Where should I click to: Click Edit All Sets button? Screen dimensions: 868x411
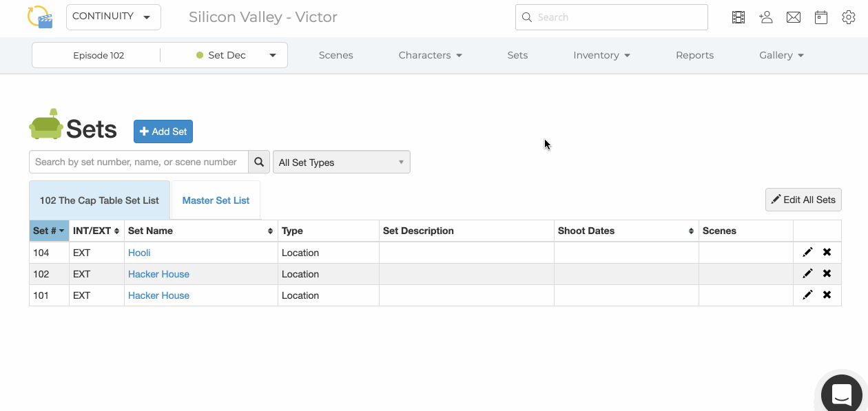(803, 200)
